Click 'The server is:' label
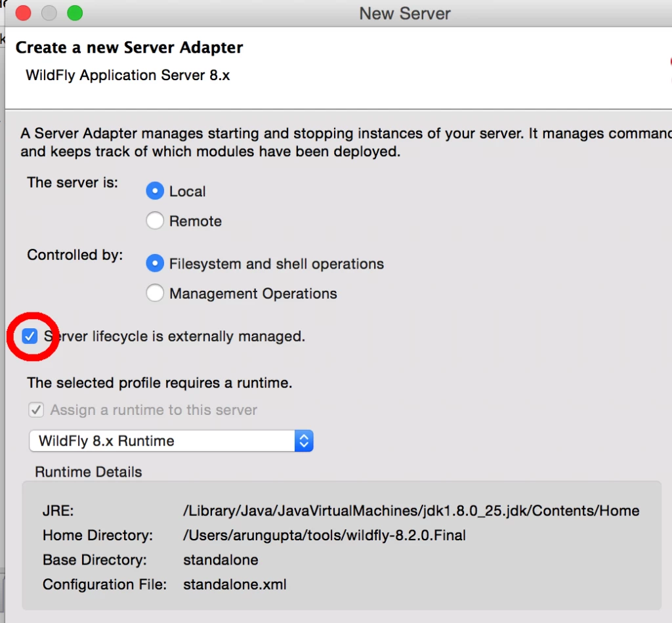The height and width of the screenshot is (623, 672). pyautogui.click(x=72, y=183)
